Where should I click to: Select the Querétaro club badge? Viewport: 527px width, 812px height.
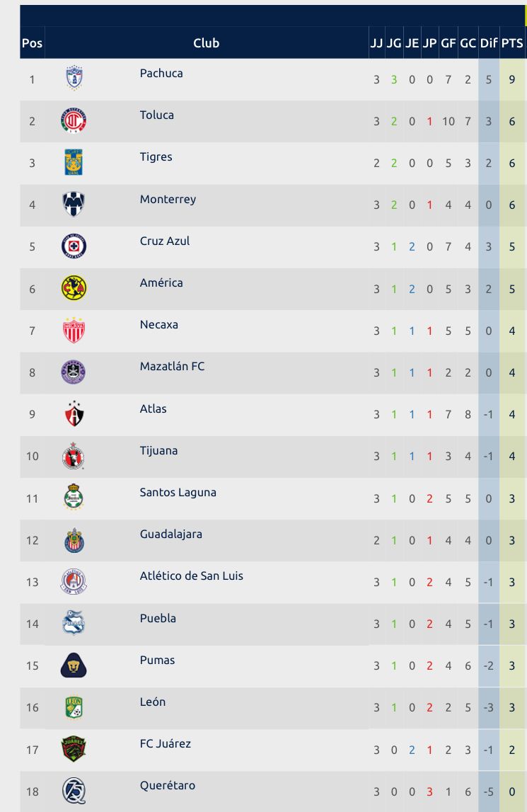pos(74,791)
